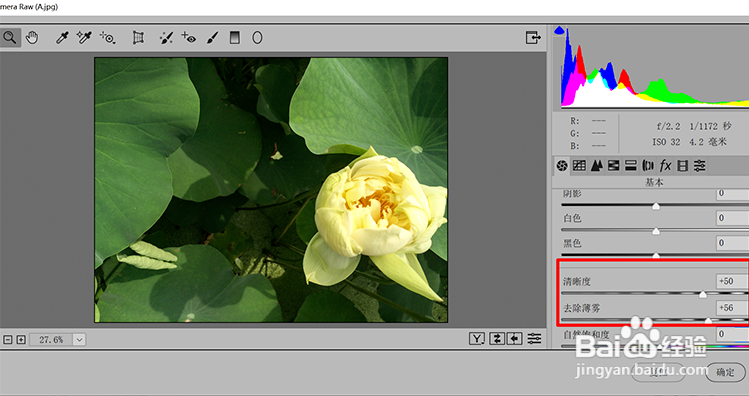Click the 清晰度 +50 value field
The image size is (749, 396).
tap(733, 281)
